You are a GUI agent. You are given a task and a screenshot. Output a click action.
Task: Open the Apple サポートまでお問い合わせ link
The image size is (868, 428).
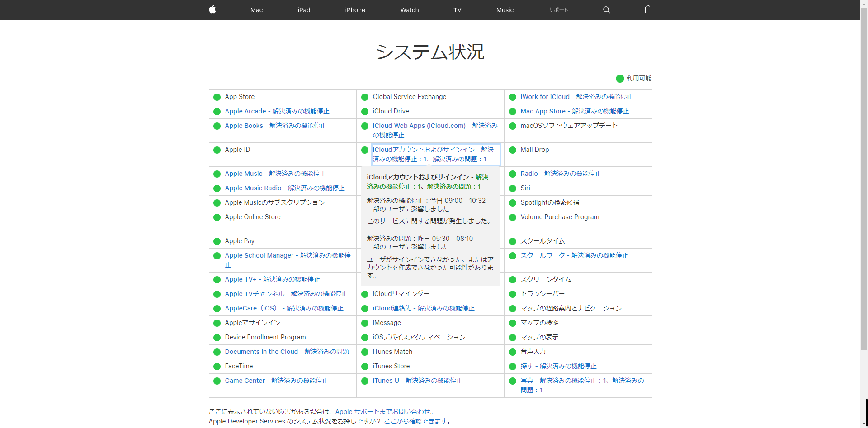(382, 412)
